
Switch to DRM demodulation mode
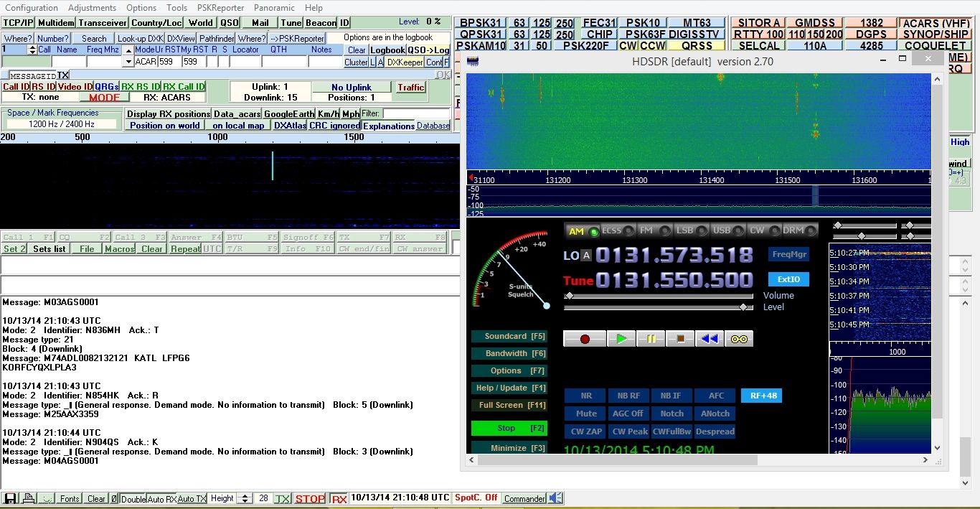click(799, 231)
